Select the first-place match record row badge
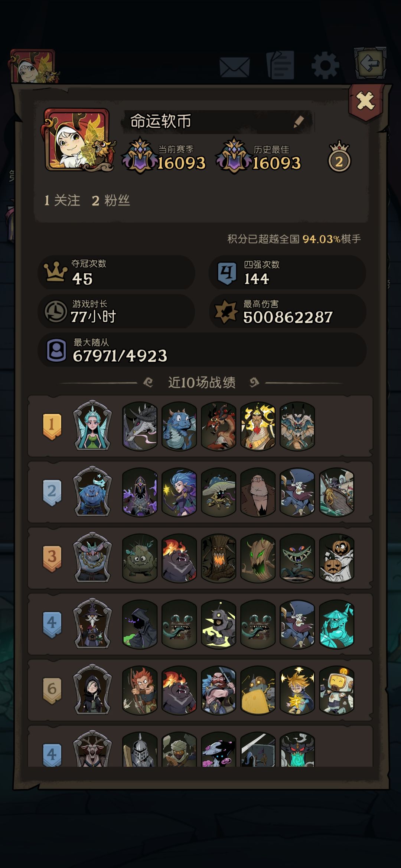Image resolution: width=401 pixels, height=868 pixels. click(x=52, y=426)
